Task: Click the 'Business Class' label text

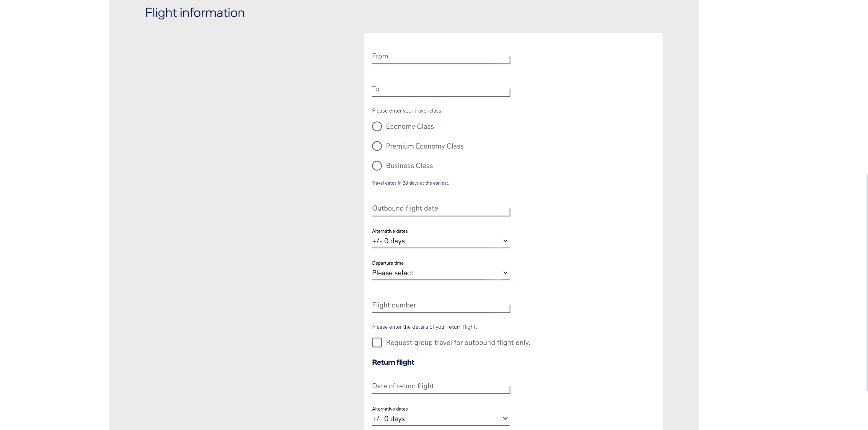Action: click(x=409, y=166)
